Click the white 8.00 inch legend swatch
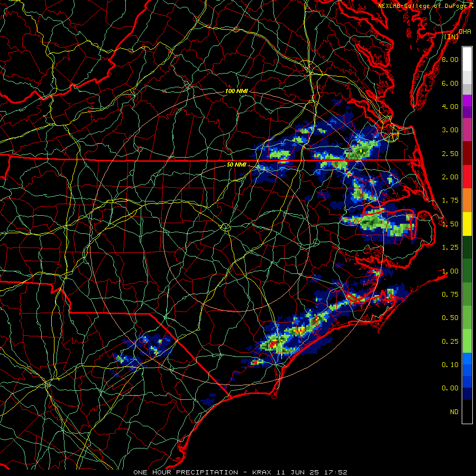 (x=467, y=59)
